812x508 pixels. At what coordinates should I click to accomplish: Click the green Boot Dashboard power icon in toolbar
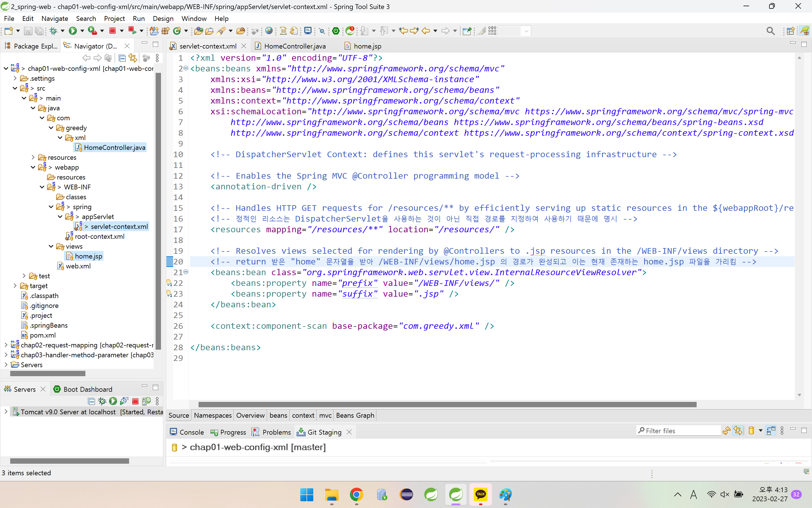(x=336, y=31)
